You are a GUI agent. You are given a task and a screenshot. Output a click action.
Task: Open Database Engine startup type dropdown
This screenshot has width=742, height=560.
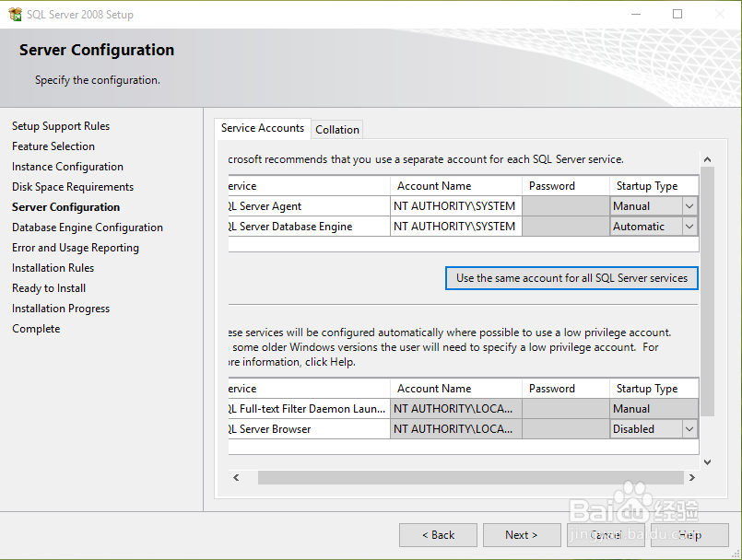tap(689, 227)
